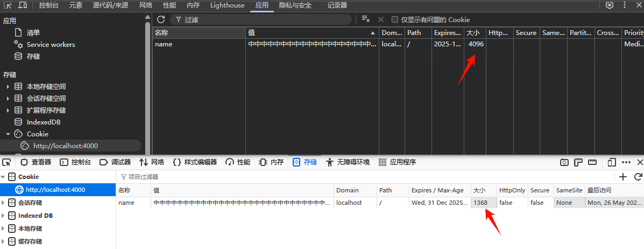
Task: Click the add cookie plus icon
Action: click(x=623, y=177)
